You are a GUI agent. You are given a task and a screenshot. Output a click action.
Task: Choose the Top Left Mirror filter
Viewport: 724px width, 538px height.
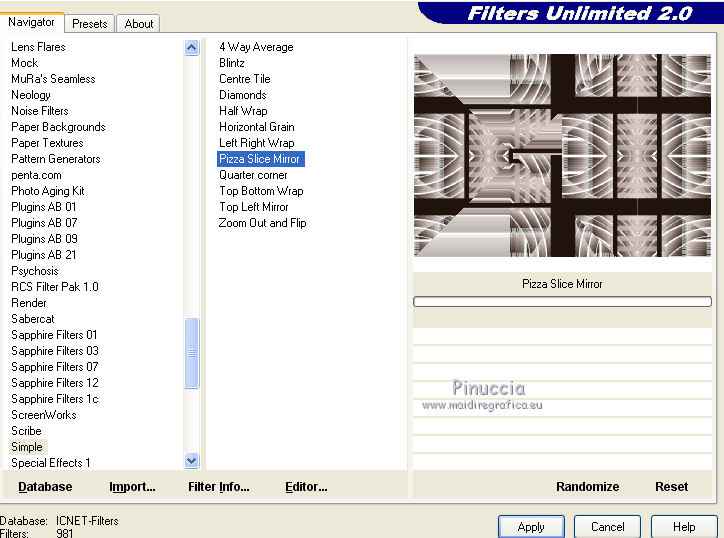pos(254,207)
